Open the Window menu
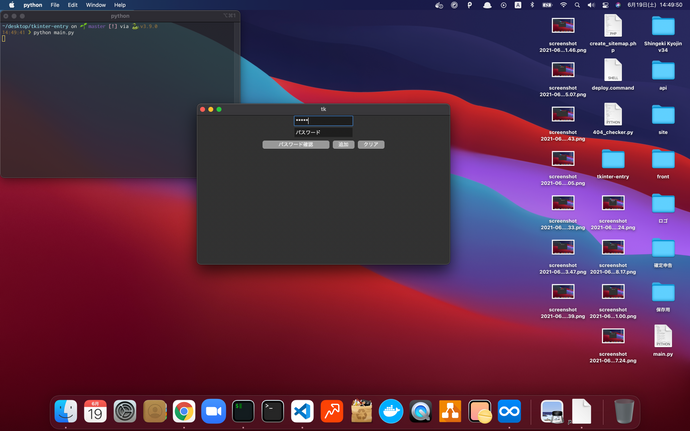Image resolution: width=690 pixels, height=431 pixels. click(x=95, y=5)
